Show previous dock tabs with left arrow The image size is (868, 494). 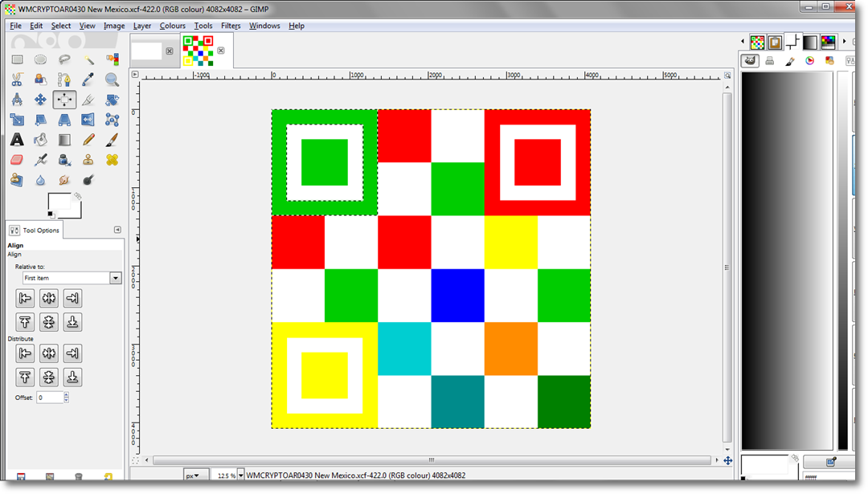[x=743, y=42]
